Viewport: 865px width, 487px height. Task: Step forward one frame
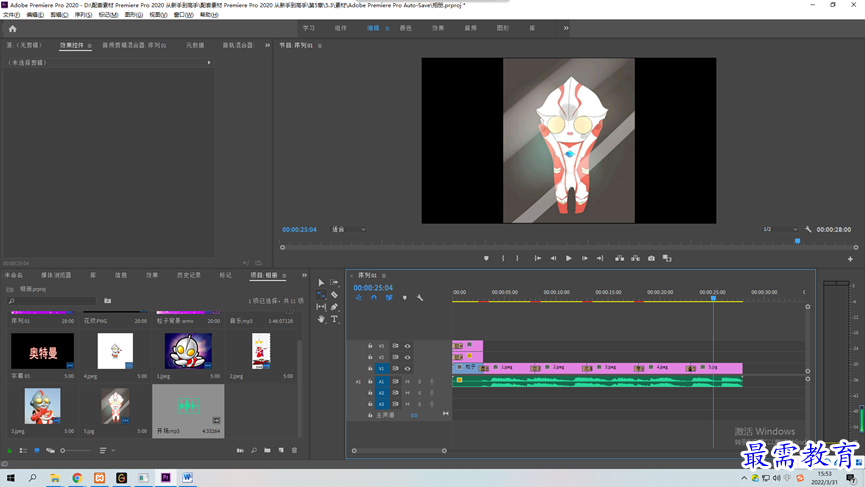click(x=585, y=258)
